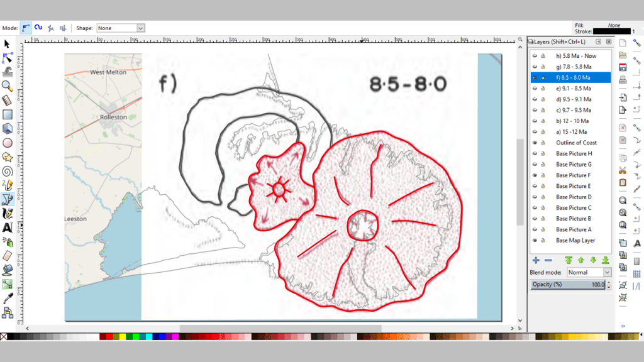Toggle eye icon for Base Map Layer
644x362 pixels.
[535, 241]
